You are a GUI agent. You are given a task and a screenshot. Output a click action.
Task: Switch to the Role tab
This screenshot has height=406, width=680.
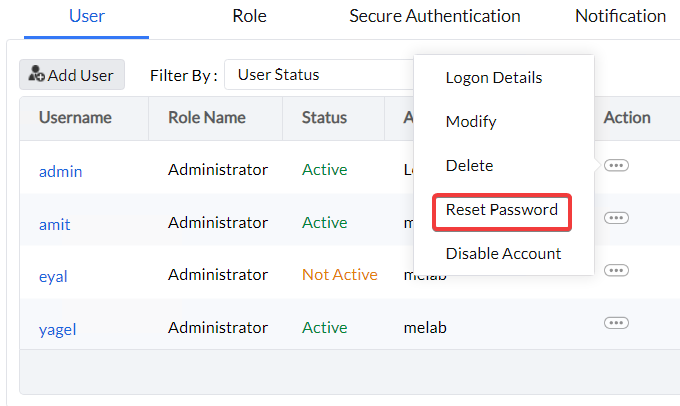[249, 16]
